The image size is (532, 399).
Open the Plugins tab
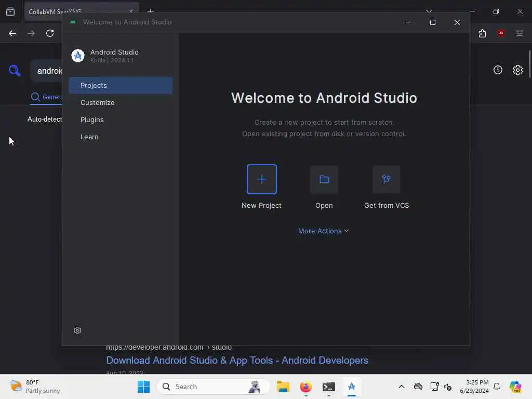pos(121,120)
